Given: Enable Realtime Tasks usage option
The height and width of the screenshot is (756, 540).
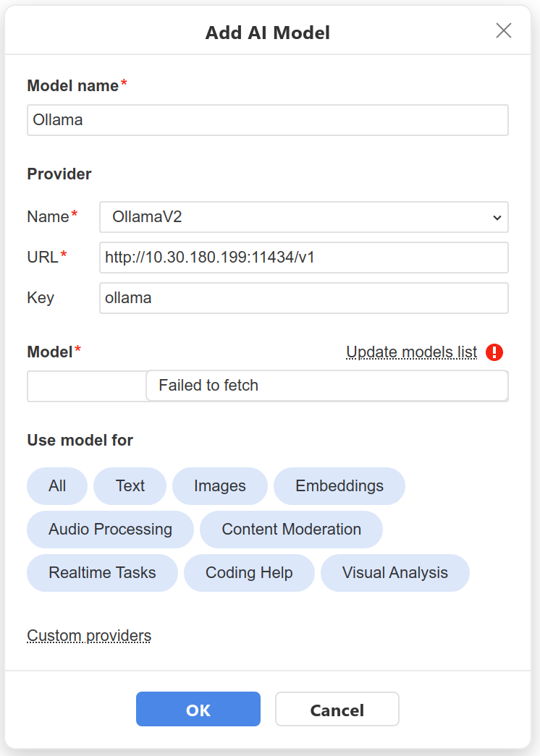Looking at the screenshot, I should (102, 573).
